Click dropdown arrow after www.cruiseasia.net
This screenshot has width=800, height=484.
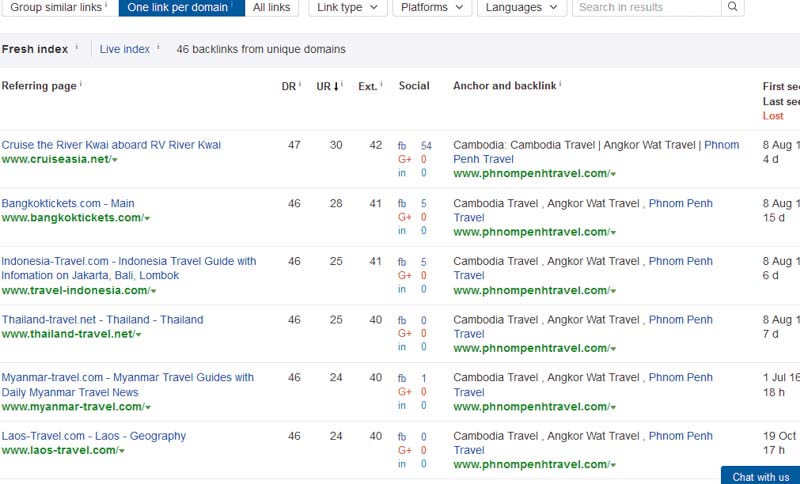point(115,160)
